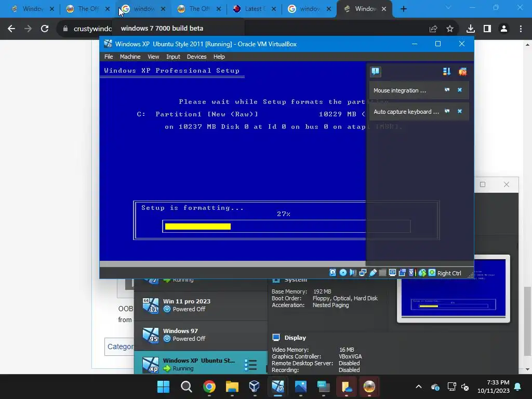Switch notification sort order icon

446,71
